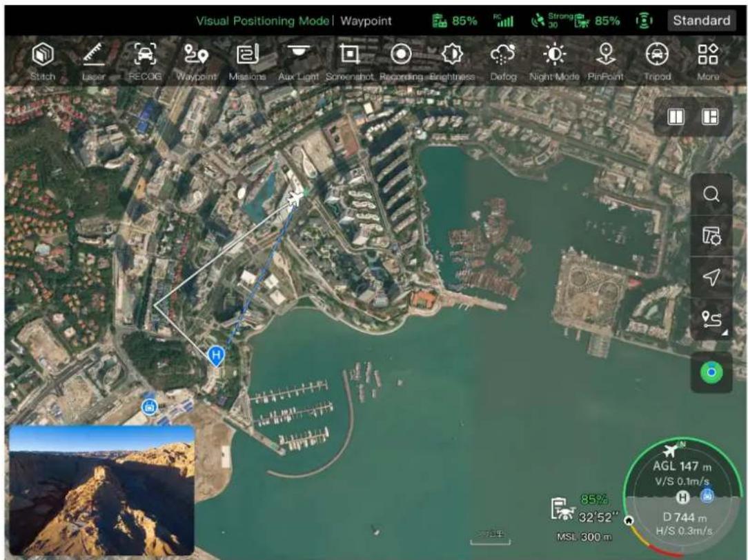Start Recording video
Viewport: 748px width, 560px height.
pyautogui.click(x=401, y=61)
